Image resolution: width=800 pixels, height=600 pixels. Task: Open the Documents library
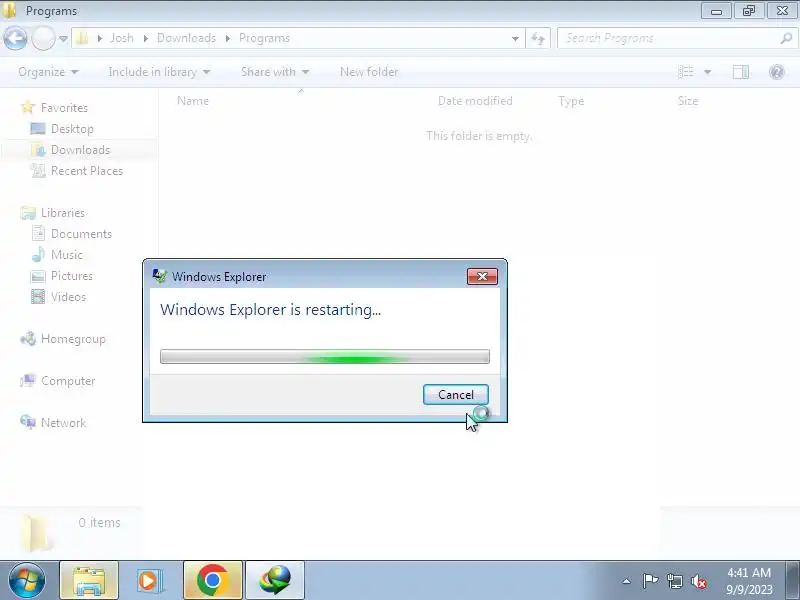pos(81,234)
